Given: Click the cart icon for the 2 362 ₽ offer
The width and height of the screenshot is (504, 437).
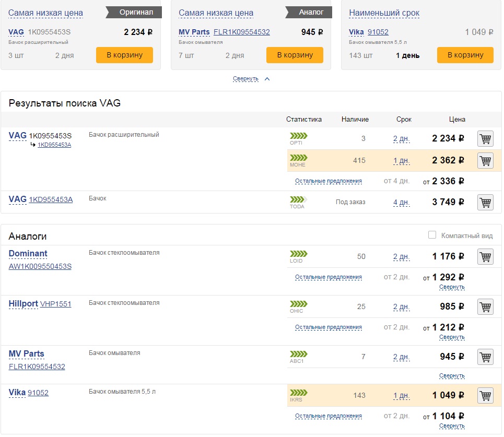Looking at the screenshot, I should (x=485, y=160).
